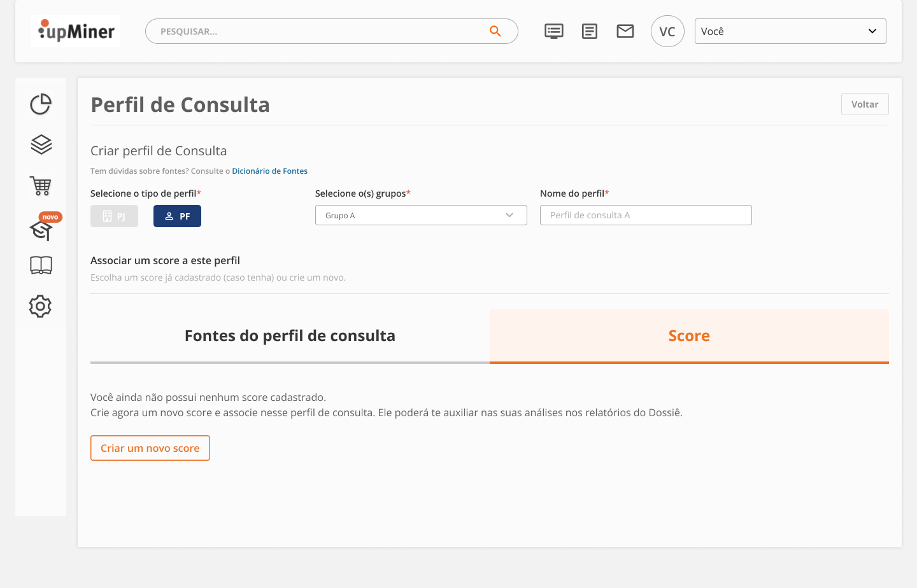The height and width of the screenshot is (588, 917).
Task: Select PF profile type
Action: [x=177, y=216]
